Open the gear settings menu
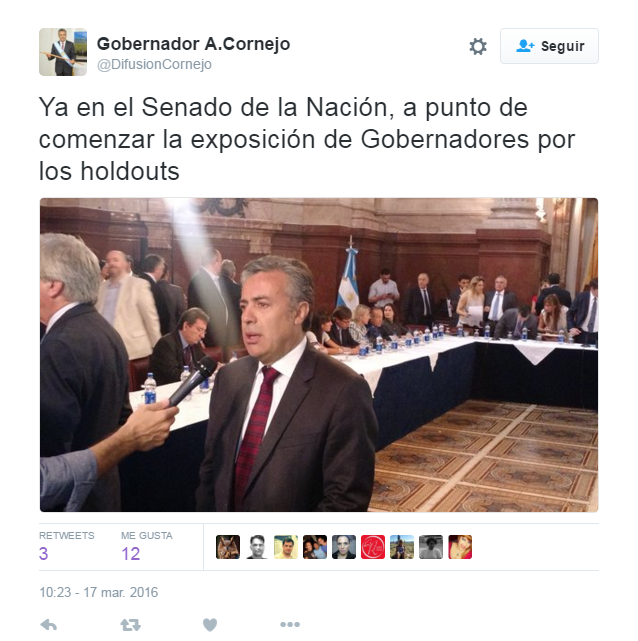The width and height of the screenshot is (638, 641). pos(478,46)
